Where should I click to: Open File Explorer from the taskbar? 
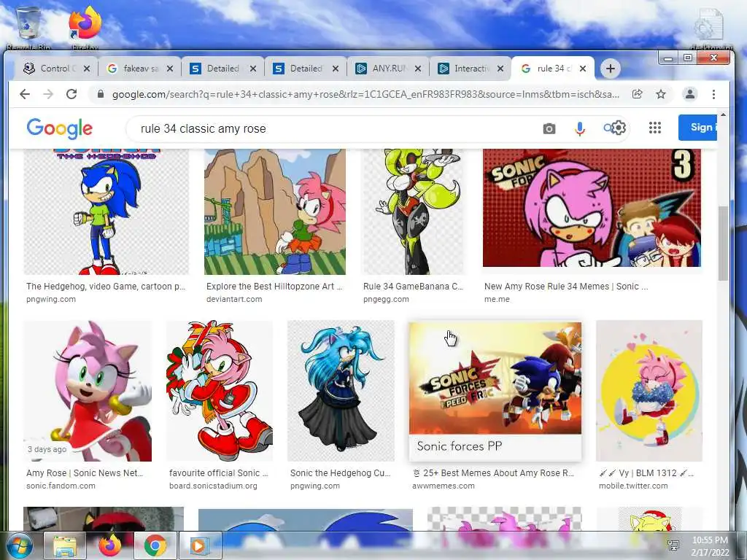click(x=65, y=545)
